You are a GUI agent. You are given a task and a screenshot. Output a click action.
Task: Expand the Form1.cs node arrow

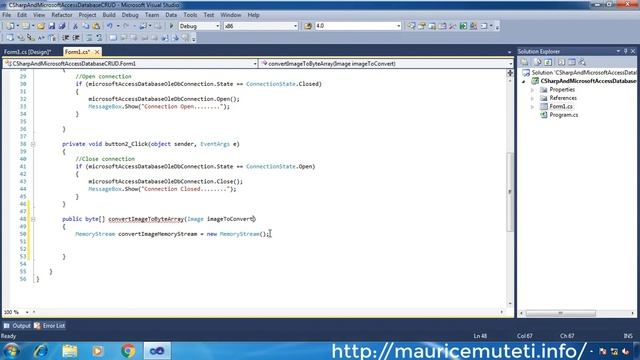coord(532,107)
